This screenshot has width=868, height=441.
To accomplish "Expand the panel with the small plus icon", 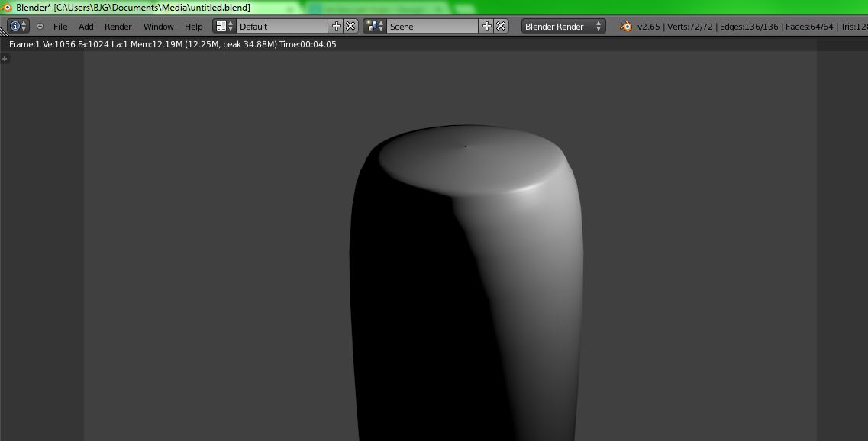I will pos(5,58).
